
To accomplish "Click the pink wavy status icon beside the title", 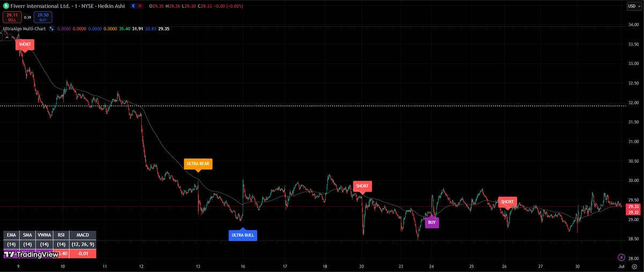I will coord(140,6).
